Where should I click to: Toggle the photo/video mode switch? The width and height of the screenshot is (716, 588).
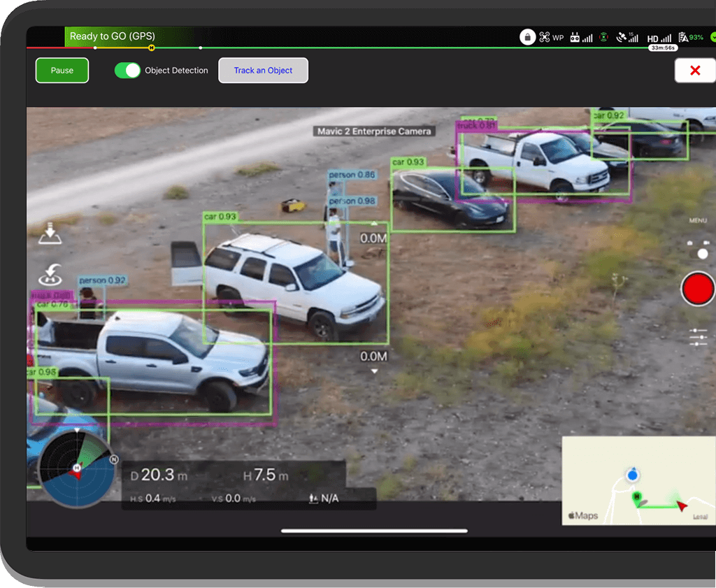[x=699, y=250]
